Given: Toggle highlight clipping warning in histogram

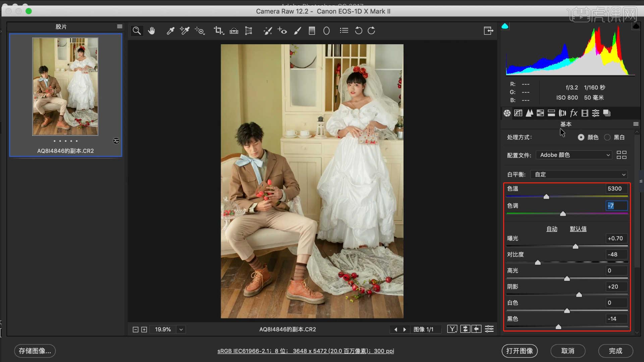Looking at the screenshot, I should (x=636, y=26).
